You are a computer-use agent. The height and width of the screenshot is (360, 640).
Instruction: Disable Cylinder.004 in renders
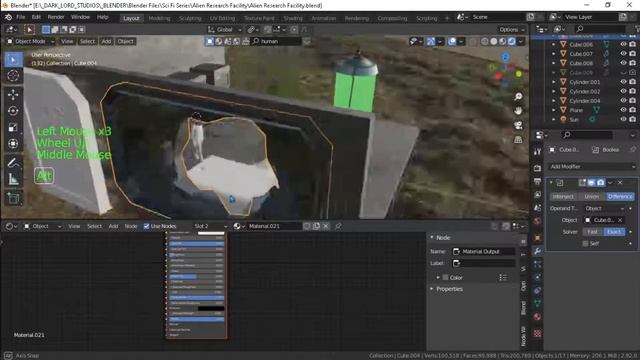[x=632, y=100]
